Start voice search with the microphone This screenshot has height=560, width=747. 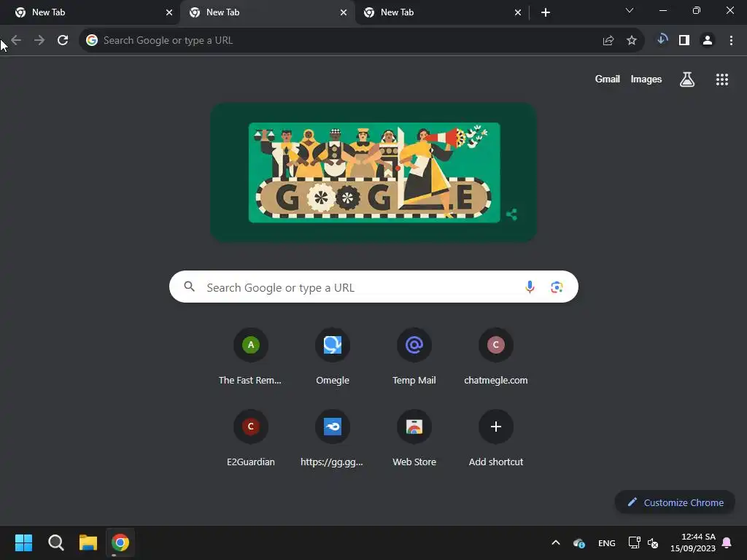[530, 287]
